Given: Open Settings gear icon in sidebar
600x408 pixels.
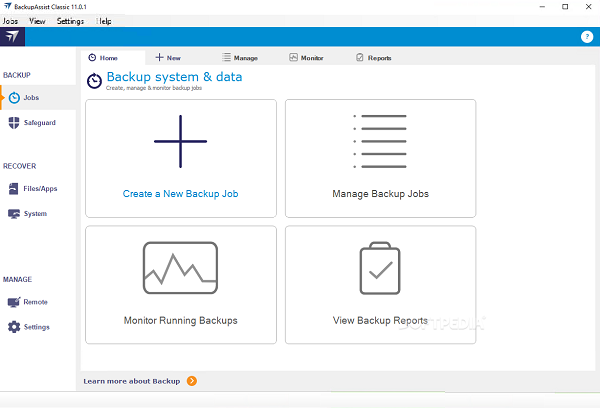Looking at the screenshot, I should click(14, 327).
